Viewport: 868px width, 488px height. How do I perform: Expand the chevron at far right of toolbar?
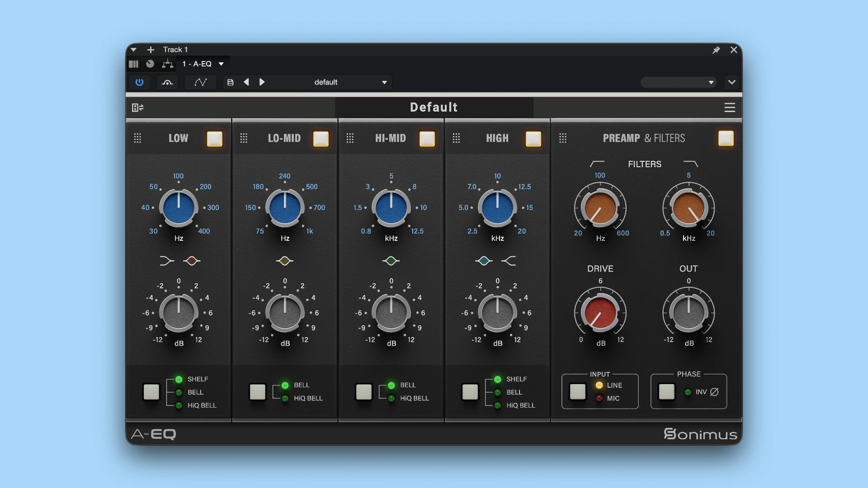point(732,82)
